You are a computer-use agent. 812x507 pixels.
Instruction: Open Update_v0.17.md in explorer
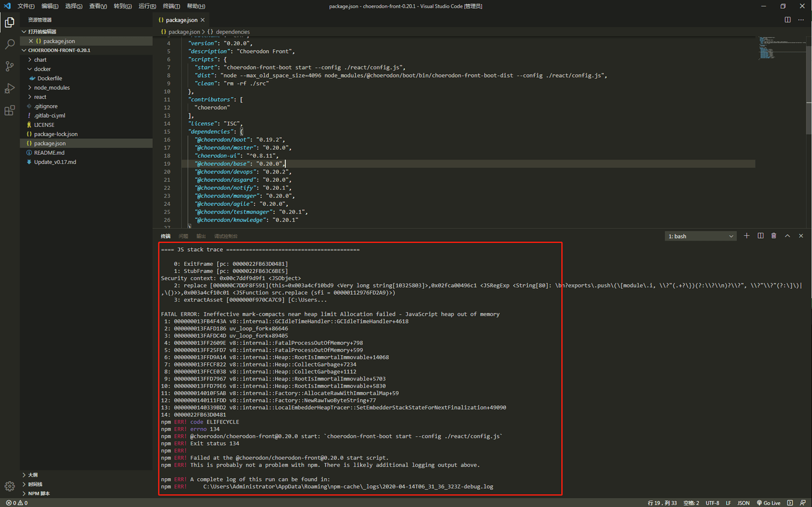pos(86,162)
